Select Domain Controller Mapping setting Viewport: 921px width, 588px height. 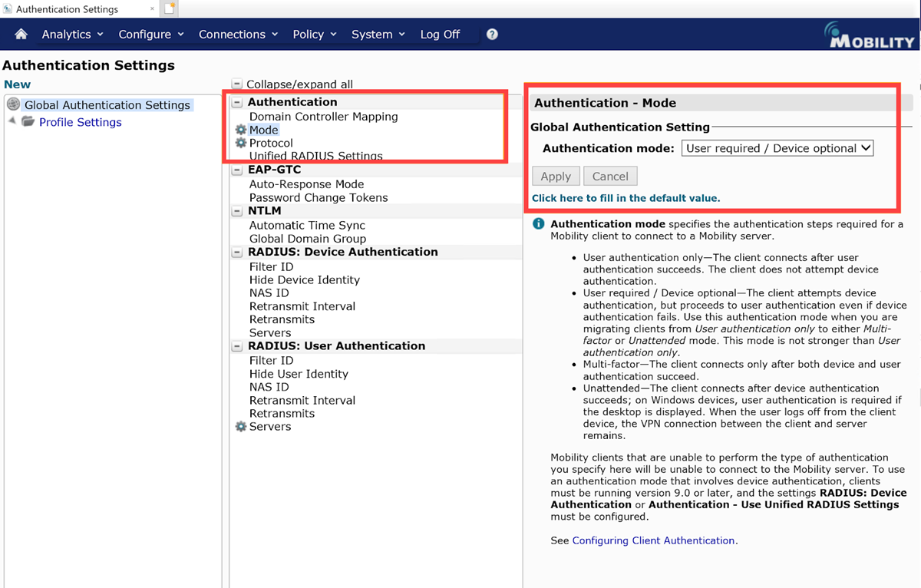(323, 117)
